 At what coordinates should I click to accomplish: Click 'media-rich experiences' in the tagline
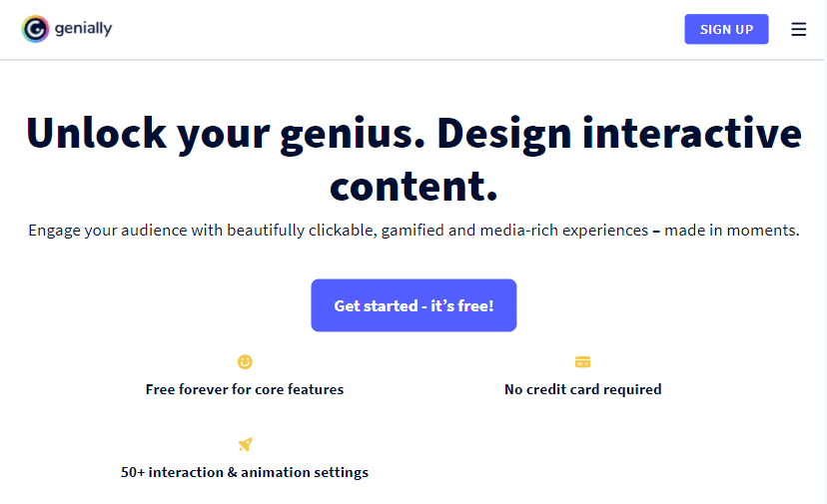pyautogui.click(x=564, y=231)
